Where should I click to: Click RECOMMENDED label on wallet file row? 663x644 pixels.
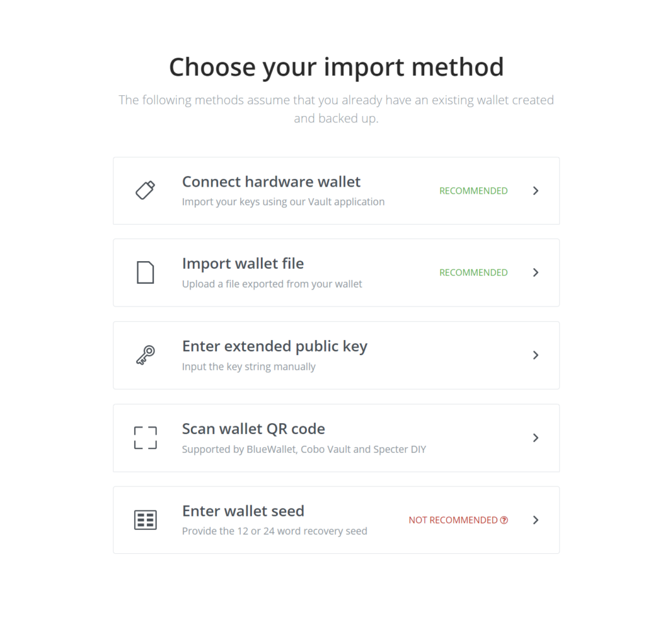(473, 273)
